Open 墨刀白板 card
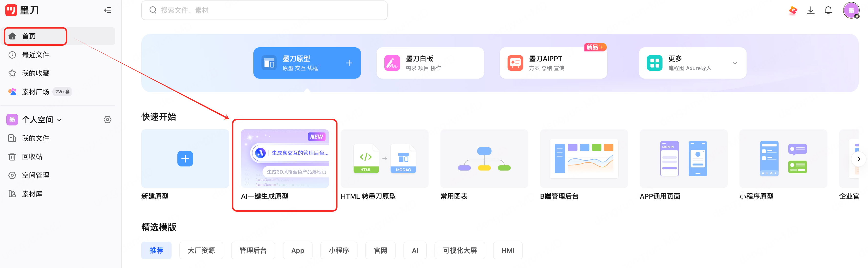The image size is (868, 268). click(430, 63)
